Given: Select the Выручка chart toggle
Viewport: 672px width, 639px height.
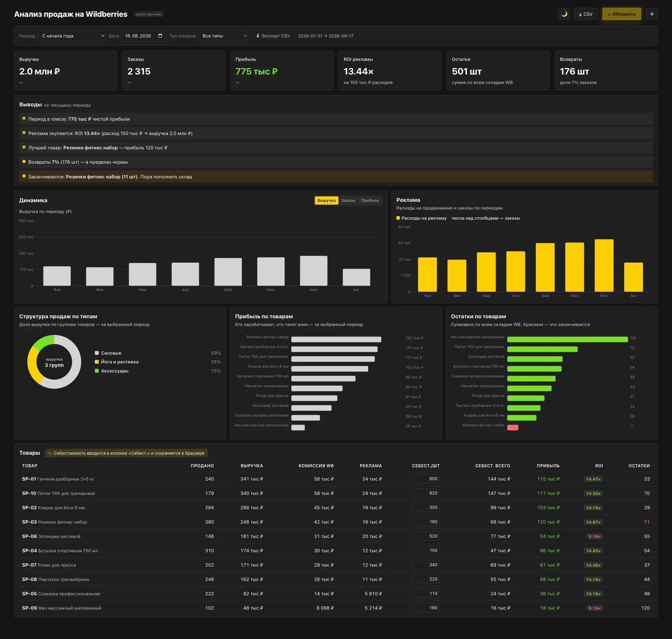Looking at the screenshot, I should pyautogui.click(x=327, y=200).
